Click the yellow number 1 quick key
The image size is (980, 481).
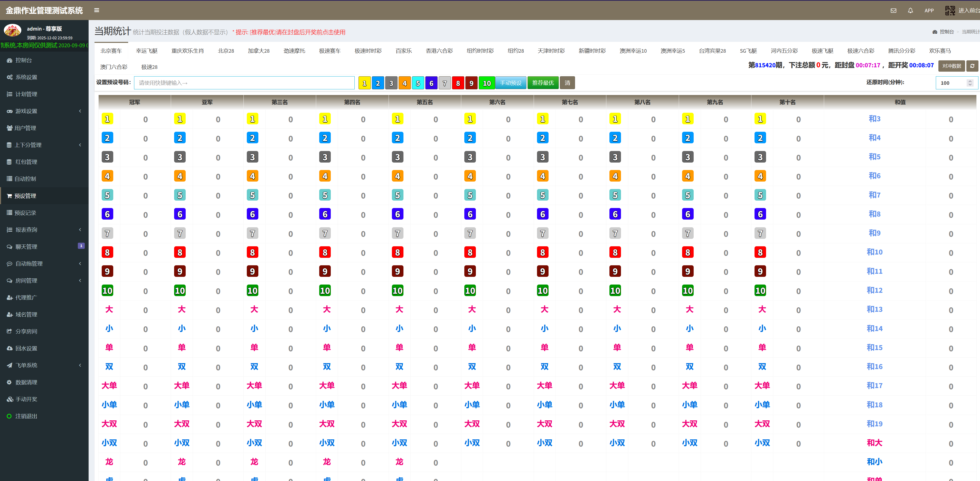click(x=364, y=83)
